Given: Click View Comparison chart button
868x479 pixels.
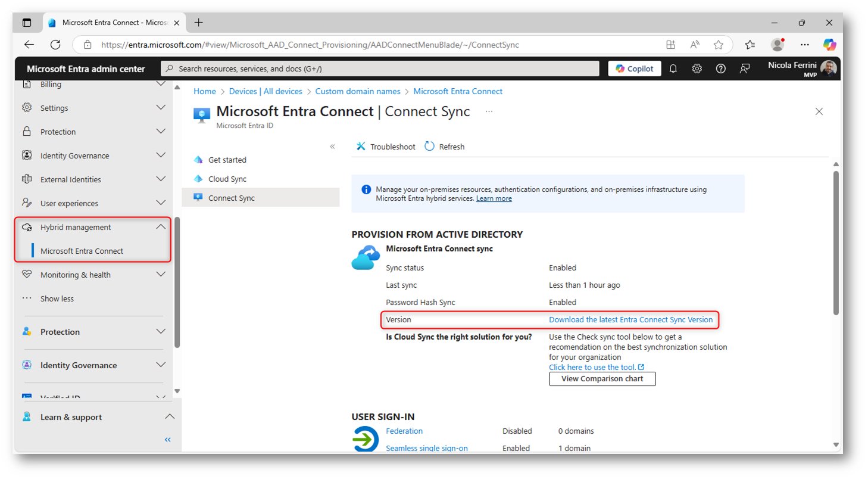Looking at the screenshot, I should tap(602, 379).
